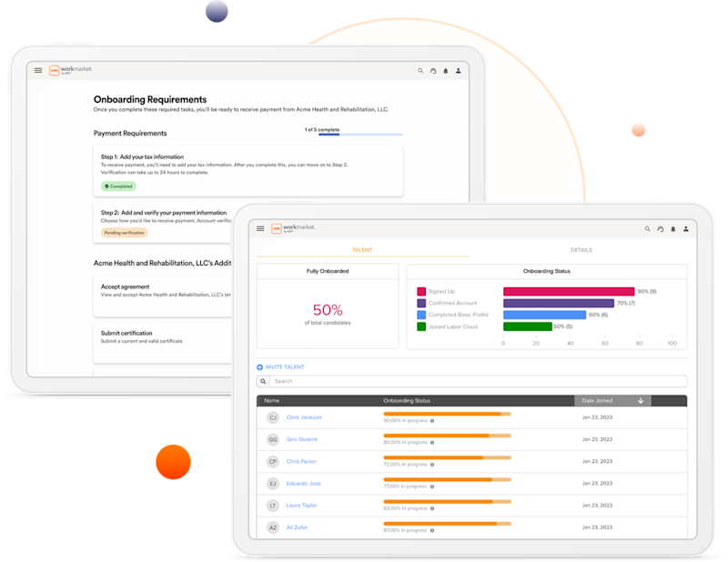Open support headset icon in Talent dashboard
The image size is (728, 562).
pos(661,229)
